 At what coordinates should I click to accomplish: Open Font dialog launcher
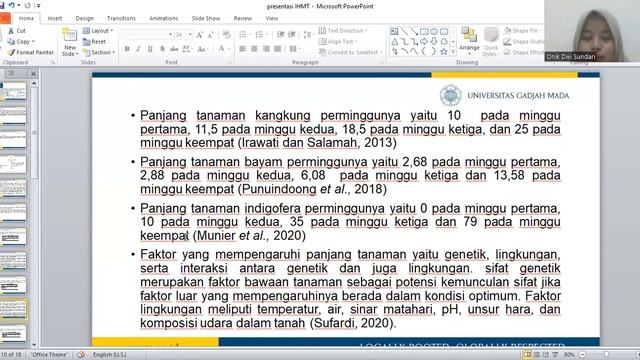230,62
